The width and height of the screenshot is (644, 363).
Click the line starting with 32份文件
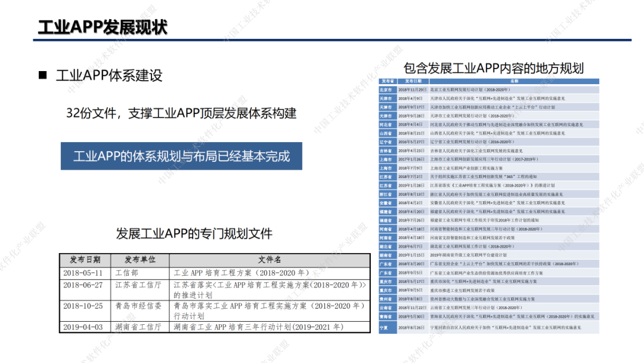coord(181,113)
